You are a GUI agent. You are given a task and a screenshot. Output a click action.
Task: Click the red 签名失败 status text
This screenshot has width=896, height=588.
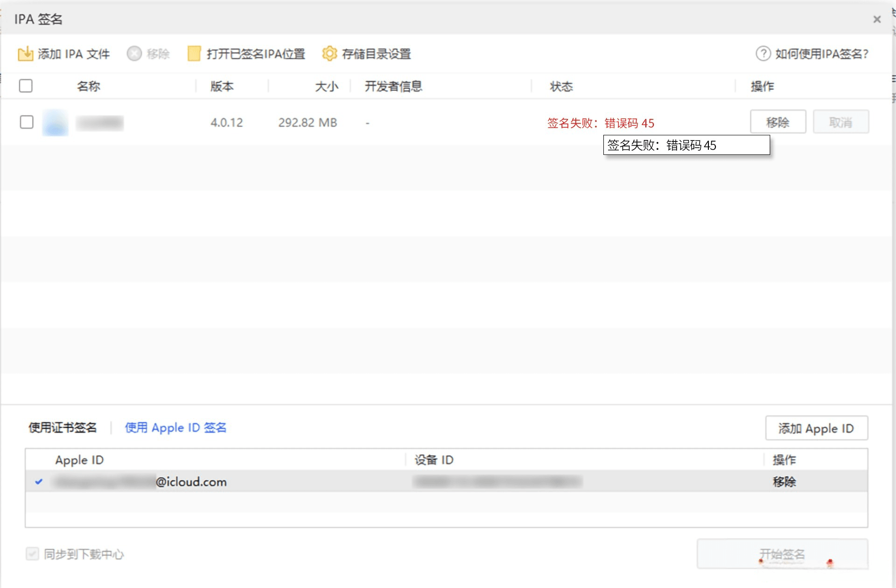[x=600, y=124]
